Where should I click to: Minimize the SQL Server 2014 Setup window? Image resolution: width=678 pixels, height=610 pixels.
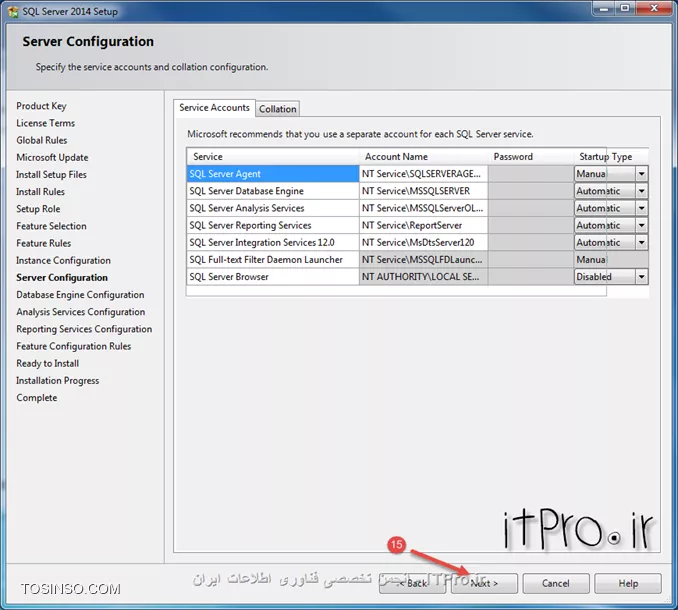[604, 8]
